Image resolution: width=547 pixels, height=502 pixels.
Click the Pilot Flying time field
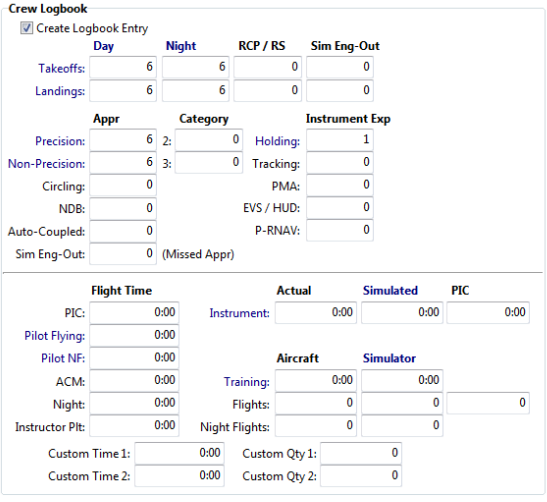[134, 335]
